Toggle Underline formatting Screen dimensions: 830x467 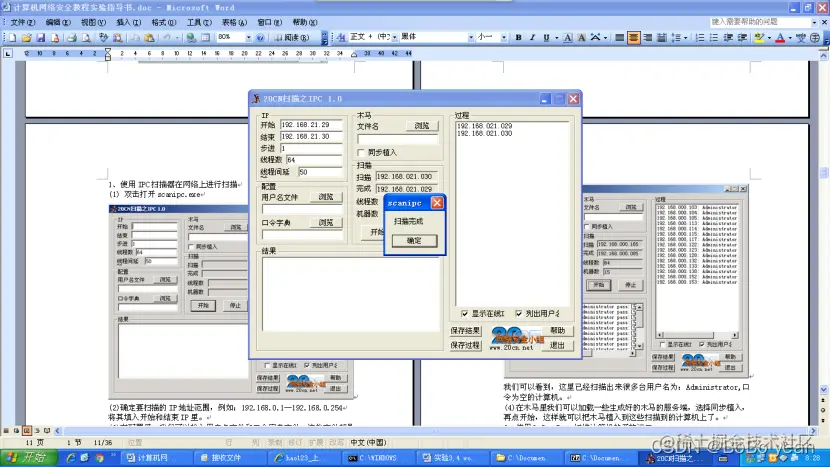coord(546,37)
